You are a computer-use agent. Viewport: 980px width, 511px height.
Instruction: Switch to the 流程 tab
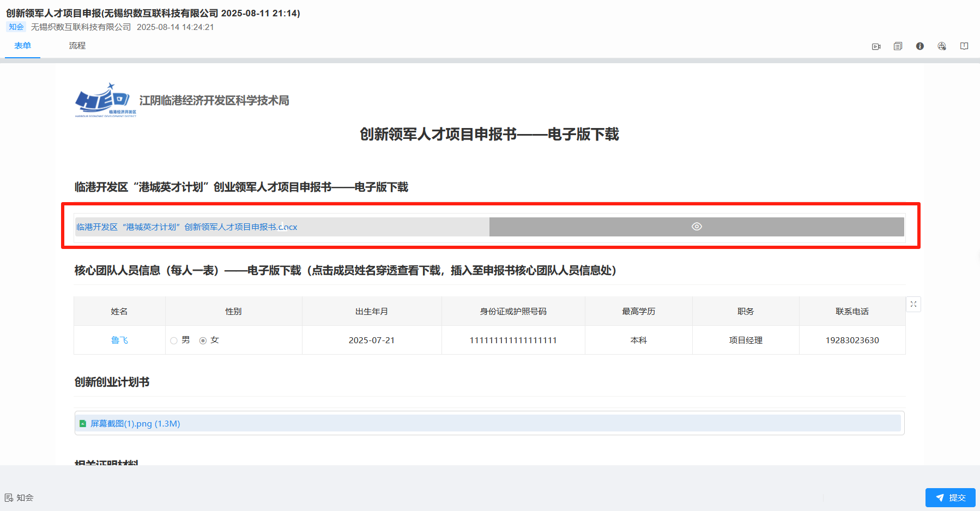(x=77, y=46)
